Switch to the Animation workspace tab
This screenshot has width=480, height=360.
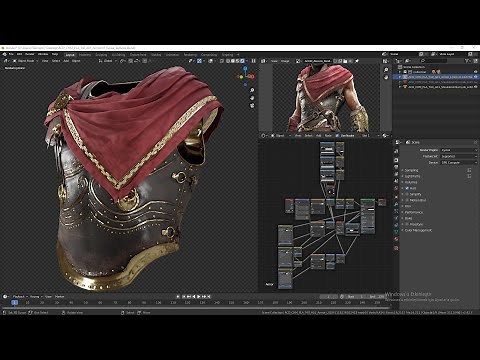pyautogui.click(x=172, y=55)
